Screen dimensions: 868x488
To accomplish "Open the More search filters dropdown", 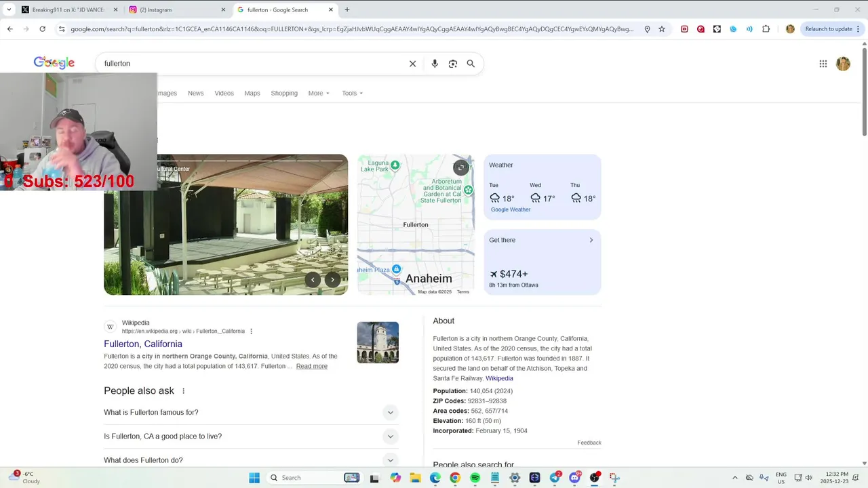I will click(x=319, y=93).
